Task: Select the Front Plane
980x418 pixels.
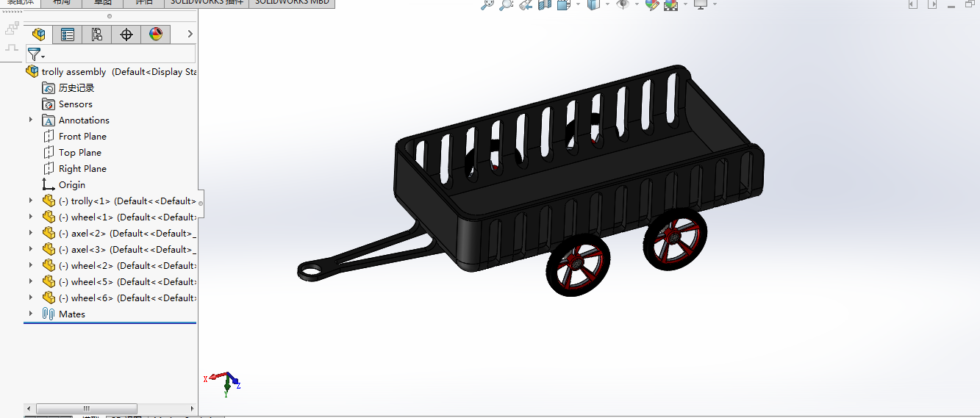Action: pos(74,137)
